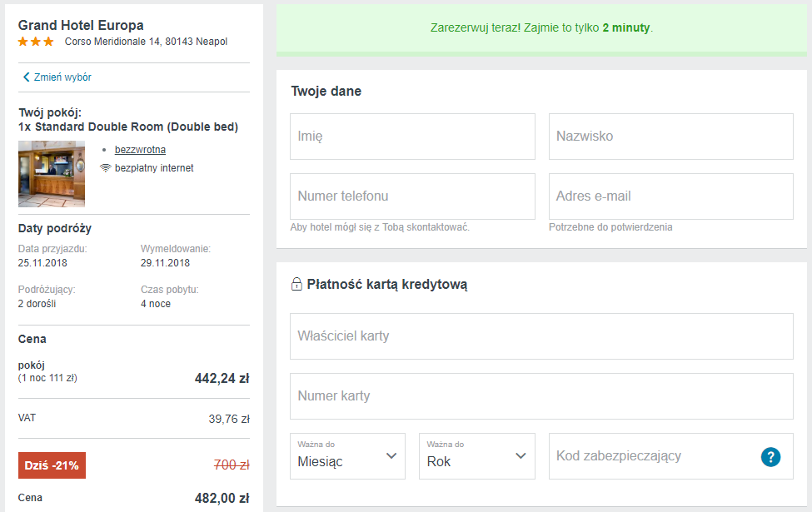Viewport: 812px width, 512px height.
Task: Click the wifi icon next to bezpłatny internet
Action: [x=106, y=167]
